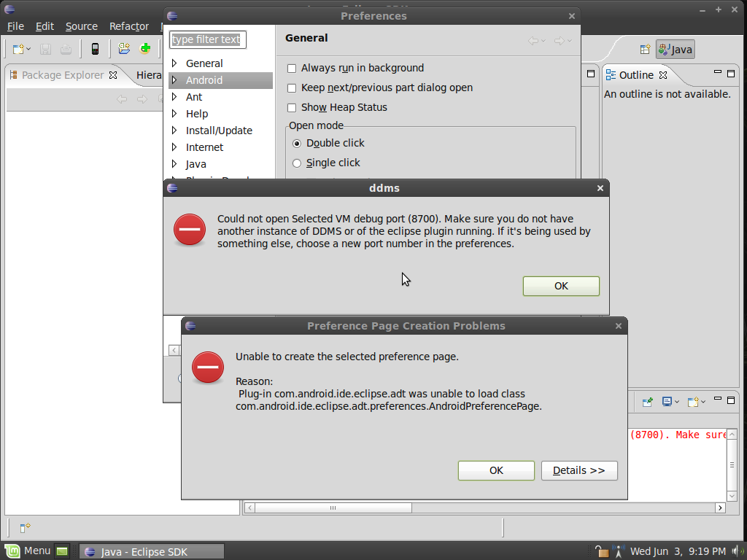This screenshot has width=747, height=560.
Task: Expand the General preferences node
Action: click(x=174, y=63)
